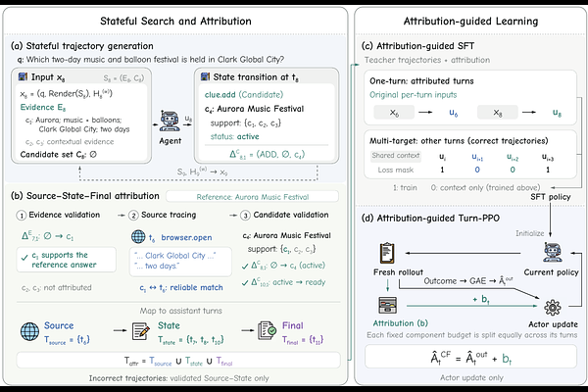
Task: Click 'c₄: Aurora Music Festival' in State transition box
Action: [254, 109]
